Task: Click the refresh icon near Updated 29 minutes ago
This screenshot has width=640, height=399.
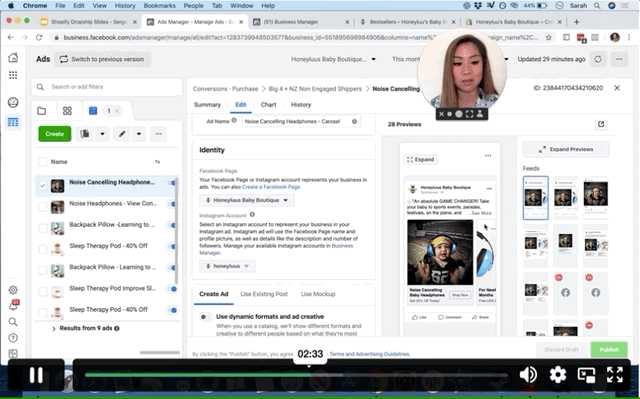Action: [598, 59]
